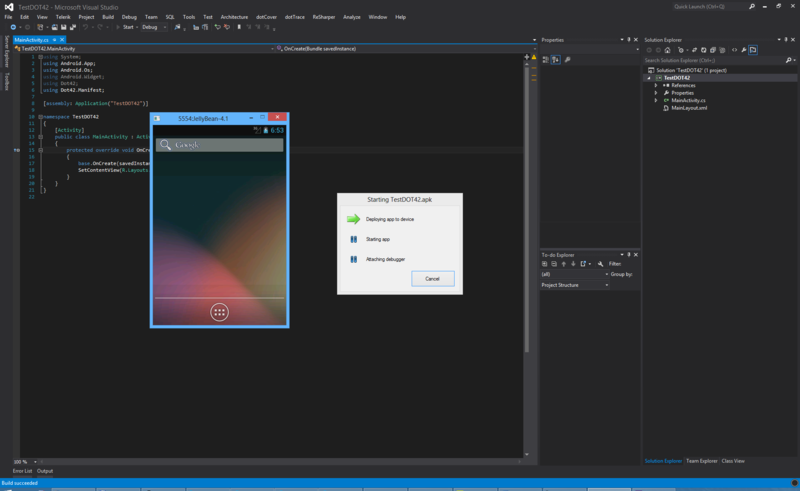The height and width of the screenshot is (491, 800).
Task: Toggle Preview Selected Items in Solution Explorer
Action: 753,49
